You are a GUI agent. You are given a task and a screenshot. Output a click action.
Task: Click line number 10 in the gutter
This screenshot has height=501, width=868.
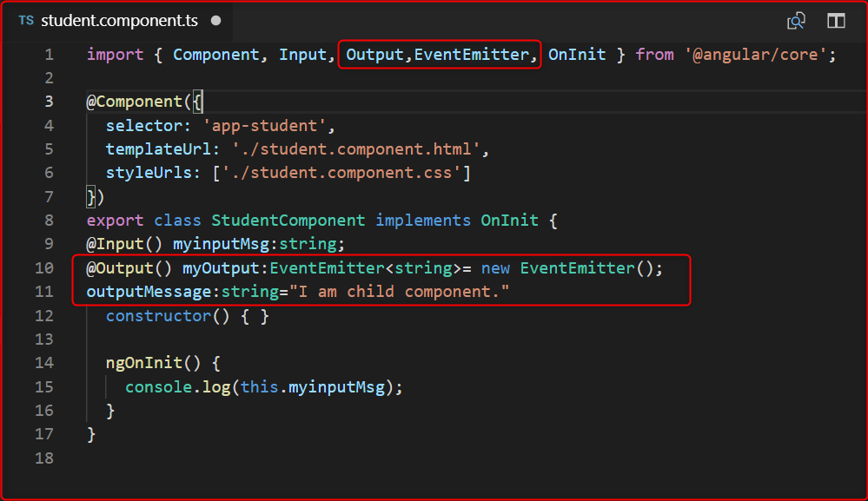click(x=44, y=267)
